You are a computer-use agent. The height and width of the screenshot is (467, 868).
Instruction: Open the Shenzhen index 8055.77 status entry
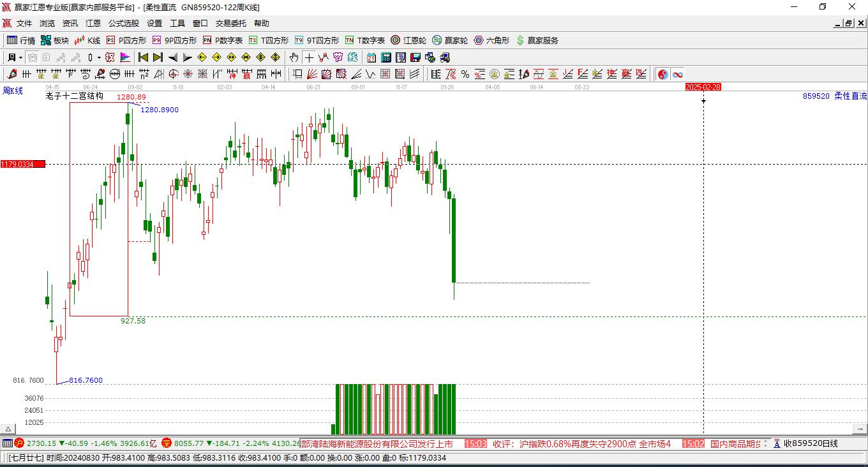pyautogui.click(x=231, y=443)
